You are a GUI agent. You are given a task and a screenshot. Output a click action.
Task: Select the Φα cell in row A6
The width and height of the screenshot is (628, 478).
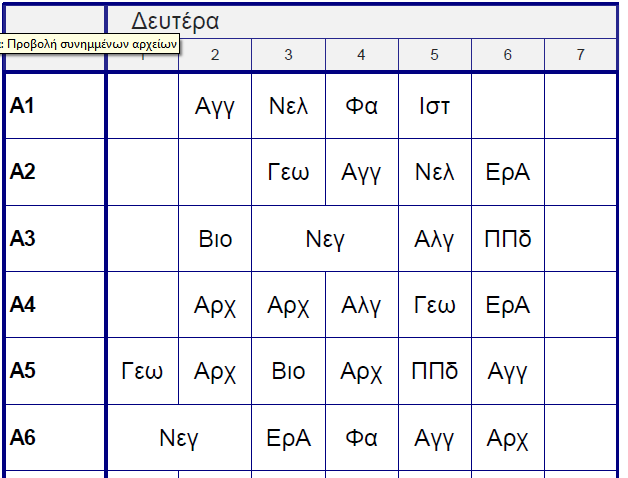(361, 437)
